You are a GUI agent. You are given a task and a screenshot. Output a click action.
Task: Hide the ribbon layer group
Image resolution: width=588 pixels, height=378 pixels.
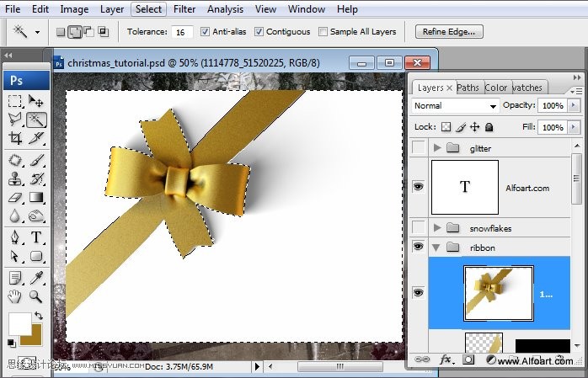pyautogui.click(x=418, y=247)
